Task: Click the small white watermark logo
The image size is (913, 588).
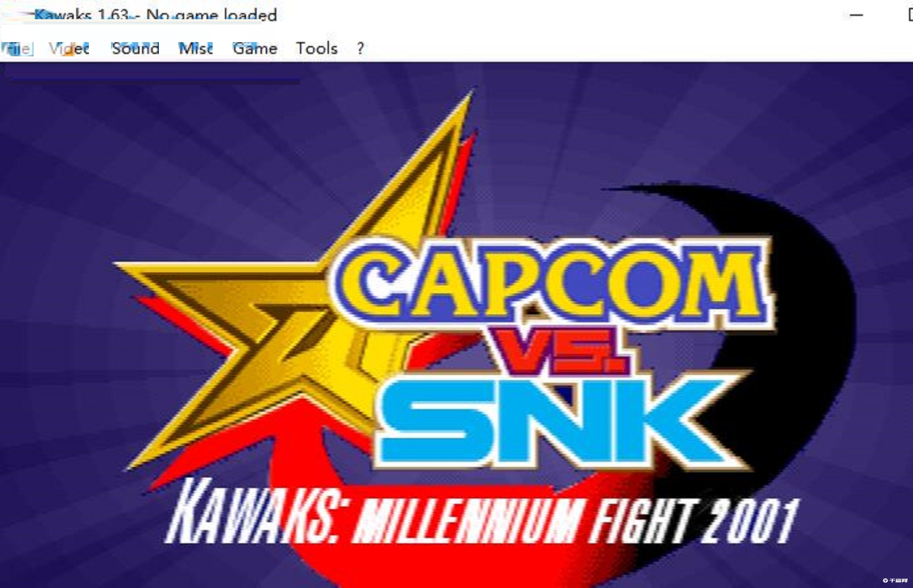Action: pyautogui.click(x=895, y=581)
